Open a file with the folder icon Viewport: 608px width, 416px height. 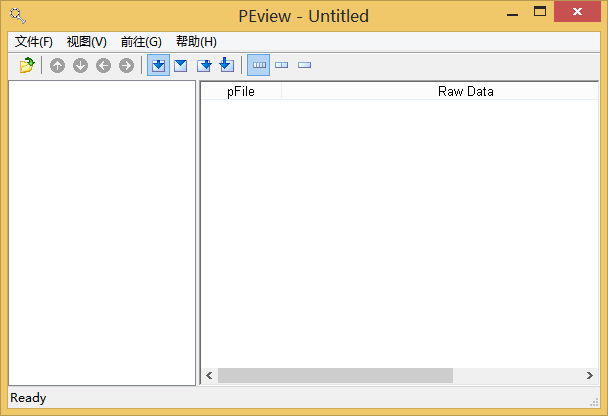(x=27, y=65)
